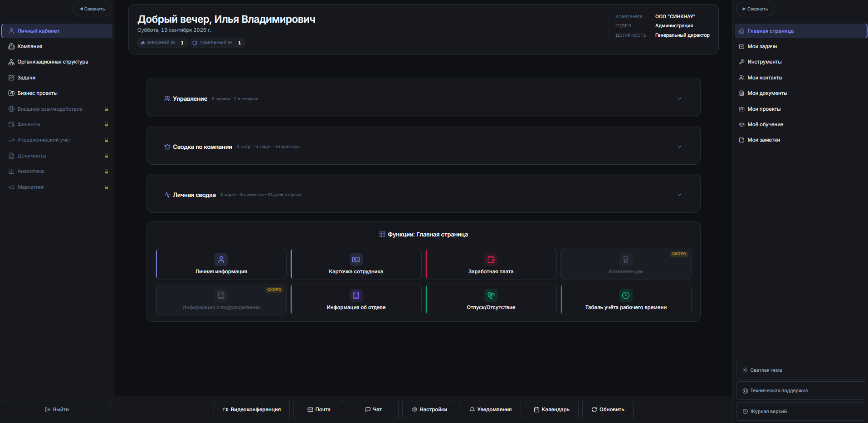Viewport: 868px width, 423px height.
Task: Open Журнал версий
Action: [x=801, y=412]
